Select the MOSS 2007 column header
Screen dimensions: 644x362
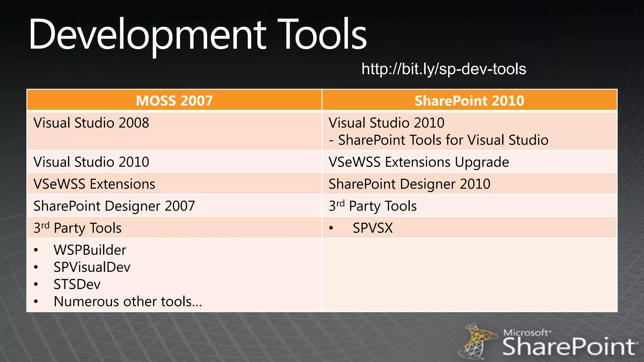click(174, 101)
